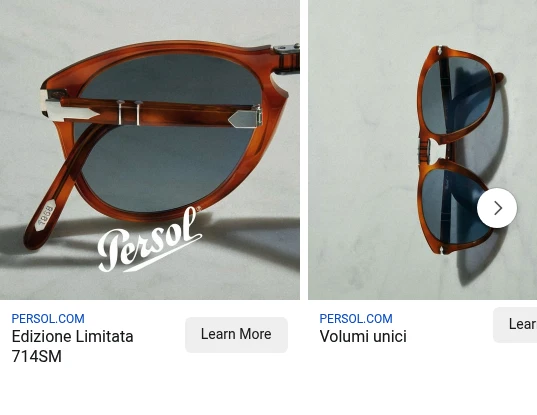537x415 pixels.
Task: Open the PERSOL.COM link above Volumi unici
Action: pos(356,319)
